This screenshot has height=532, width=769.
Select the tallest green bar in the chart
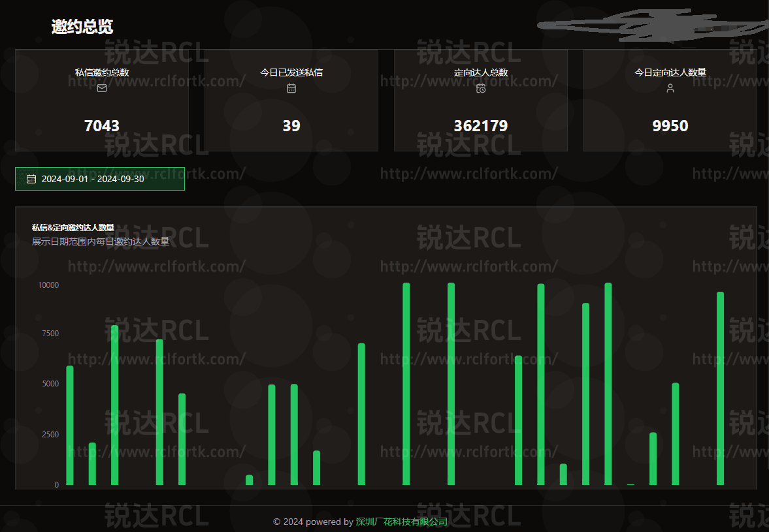click(406, 382)
